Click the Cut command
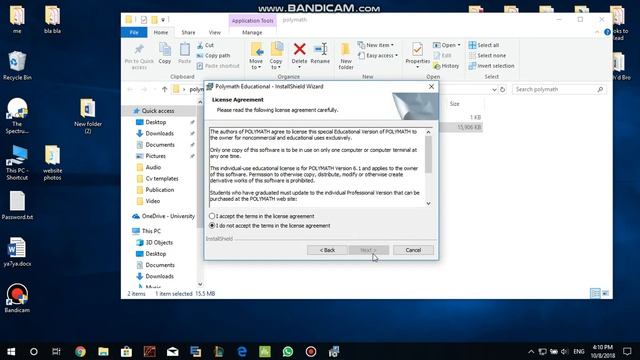Viewport: 640px width, 360px height. point(205,45)
